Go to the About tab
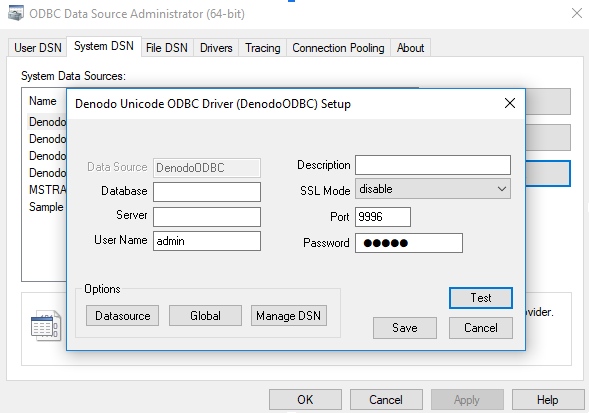Image resolution: width=589 pixels, height=413 pixels. (410, 48)
